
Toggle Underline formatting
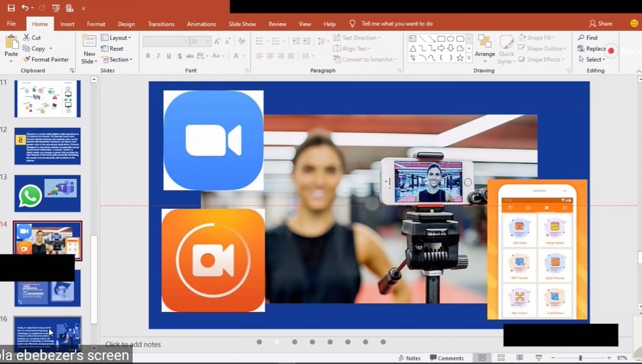169,56
